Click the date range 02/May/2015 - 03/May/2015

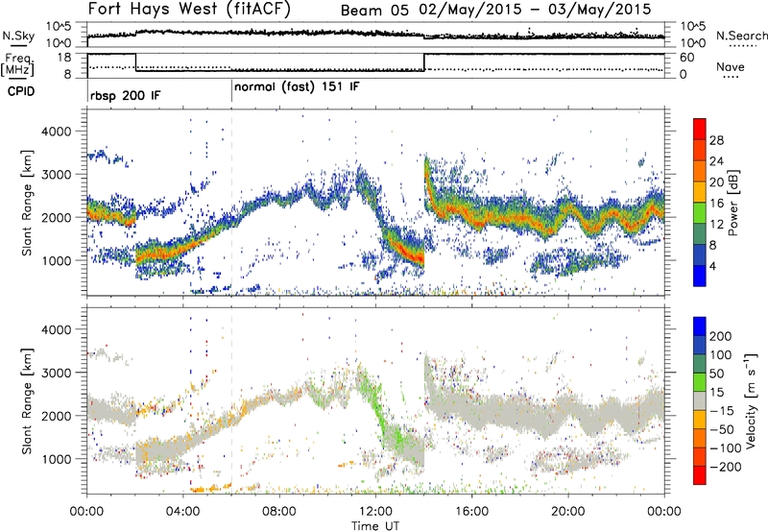(536, 10)
